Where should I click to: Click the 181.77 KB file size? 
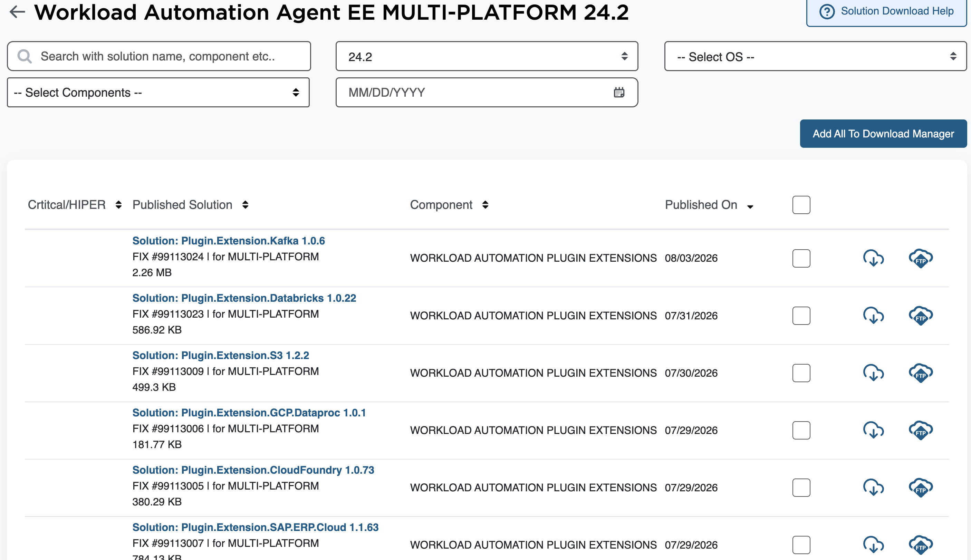point(157,444)
